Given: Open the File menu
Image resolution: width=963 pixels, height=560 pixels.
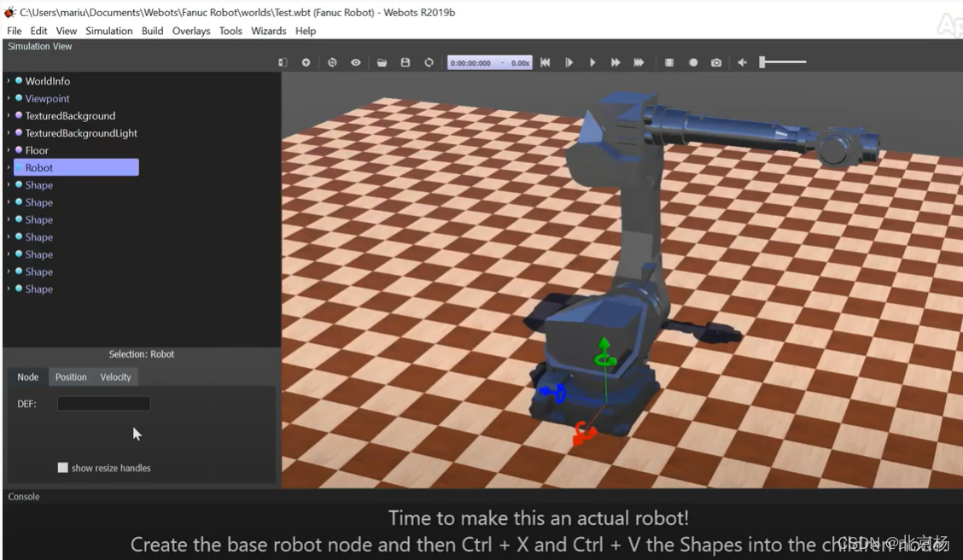Looking at the screenshot, I should 15,31.
